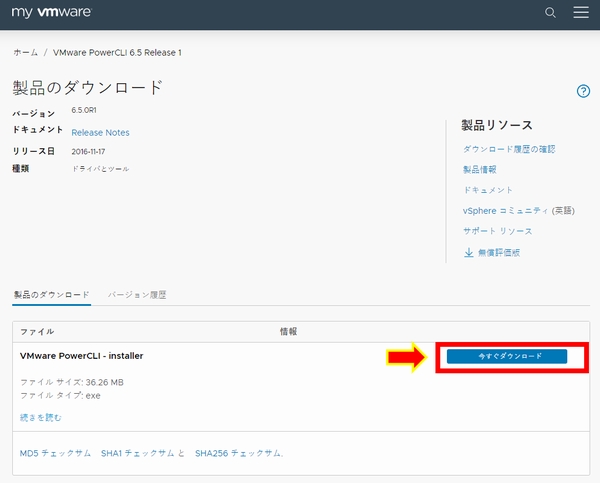Expand the 続きを読む link

point(41,418)
